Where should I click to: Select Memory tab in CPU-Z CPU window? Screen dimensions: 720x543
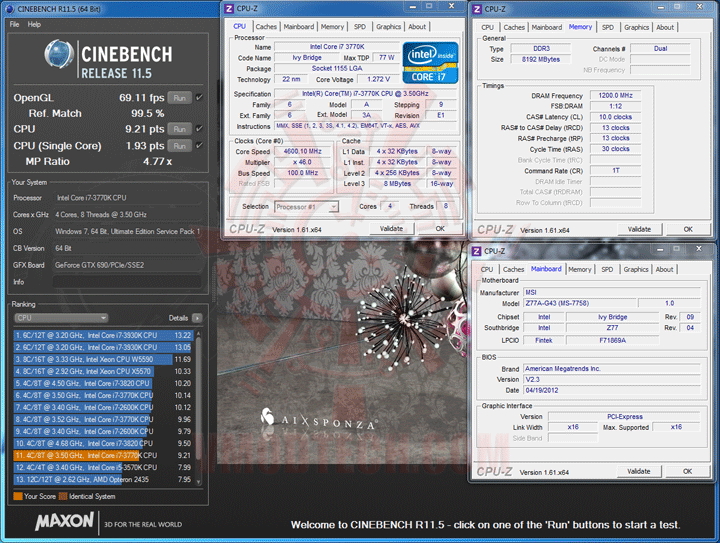coord(332,27)
